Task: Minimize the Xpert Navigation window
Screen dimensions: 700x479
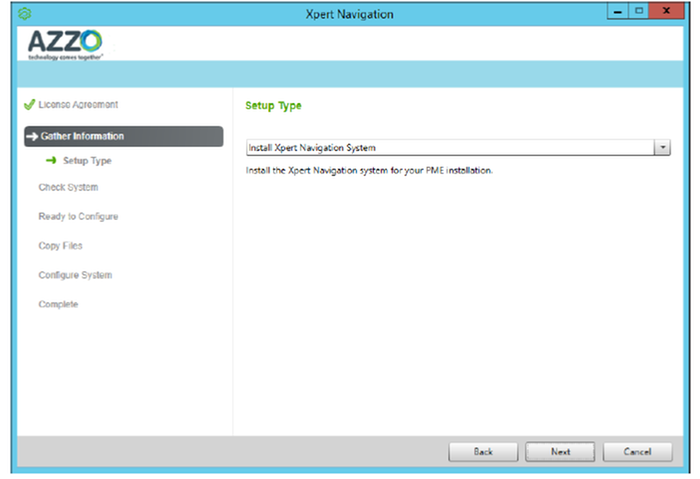Action: point(618,11)
